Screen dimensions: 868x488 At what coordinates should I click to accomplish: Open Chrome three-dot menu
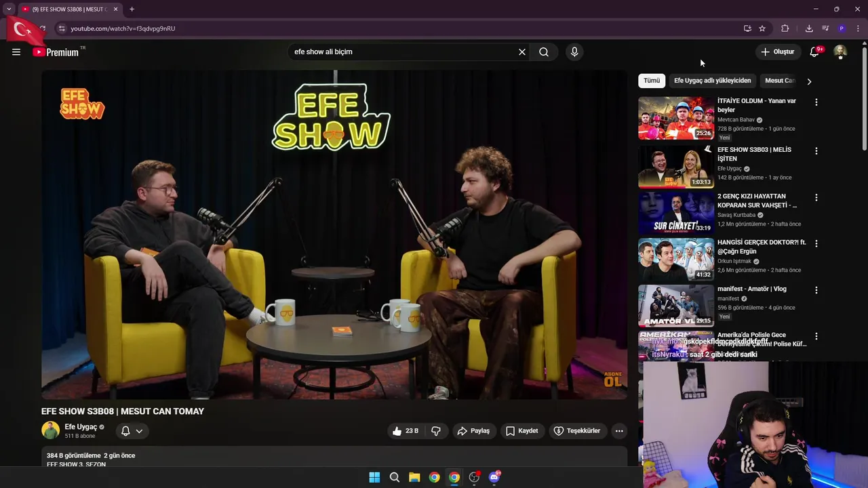tap(859, 28)
